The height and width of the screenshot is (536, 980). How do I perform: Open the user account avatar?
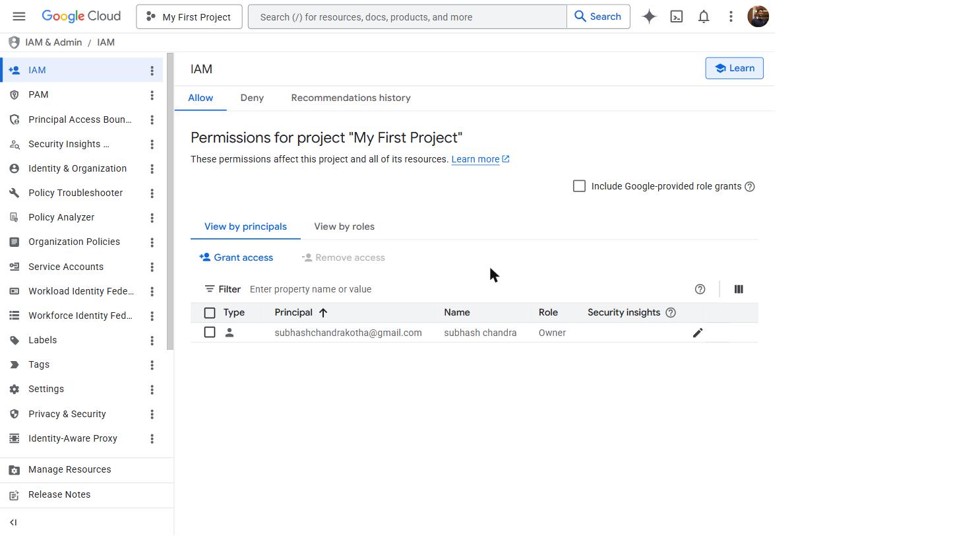(x=758, y=17)
